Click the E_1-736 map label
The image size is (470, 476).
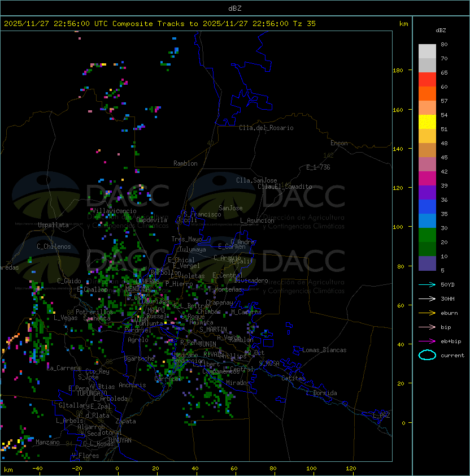(318, 167)
